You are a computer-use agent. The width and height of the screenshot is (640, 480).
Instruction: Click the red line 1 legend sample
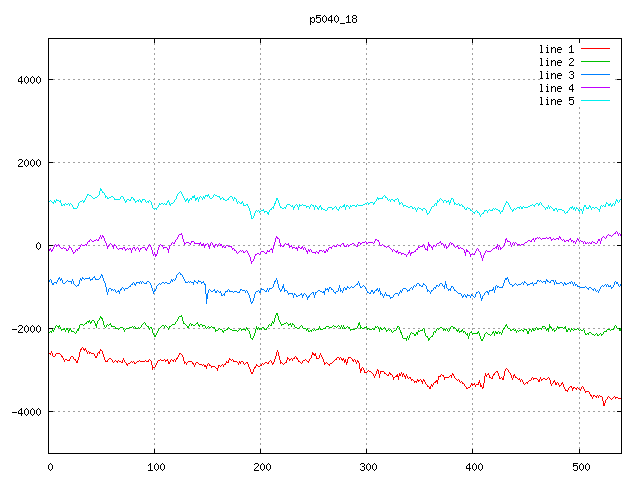[595, 49]
